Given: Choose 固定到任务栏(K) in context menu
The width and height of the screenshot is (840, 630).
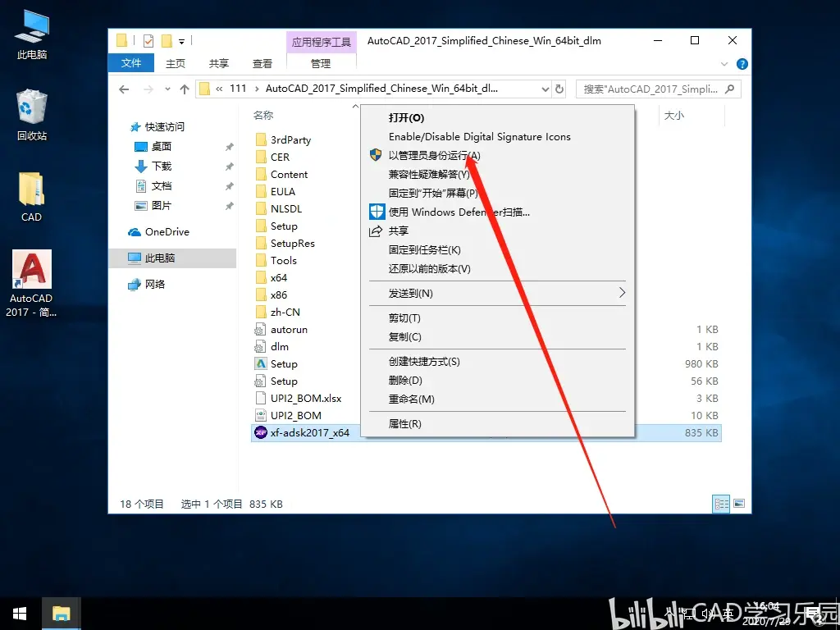Looking at the screenshot, I should (x=425, y=249).
